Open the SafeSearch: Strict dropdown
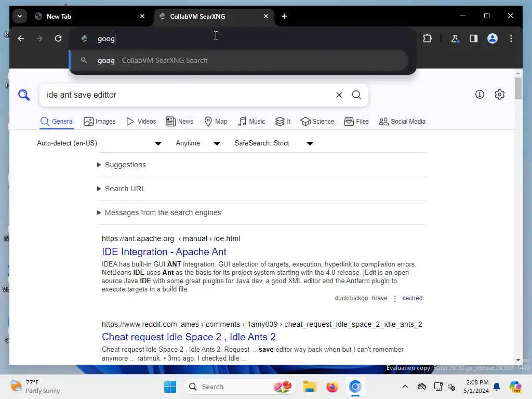Image resolution: width=532 pixels, height=399 pixels. click(x=273, y=143)
